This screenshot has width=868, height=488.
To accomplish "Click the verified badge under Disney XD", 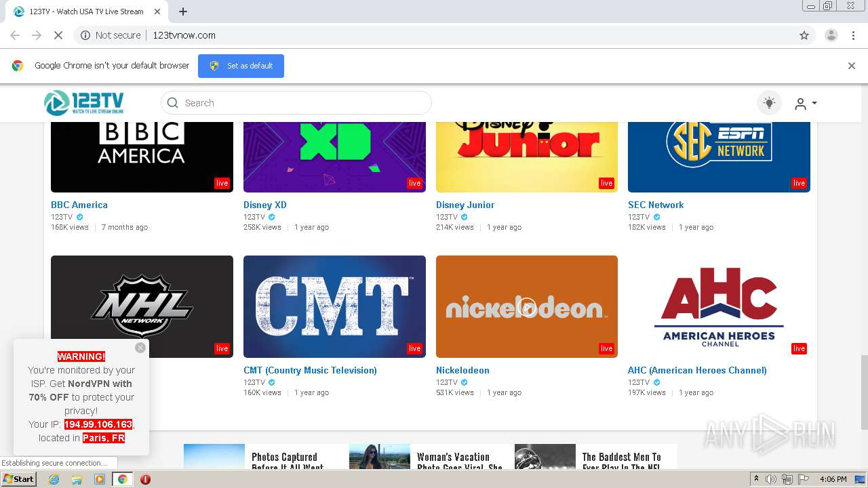I will click(272, 217).
